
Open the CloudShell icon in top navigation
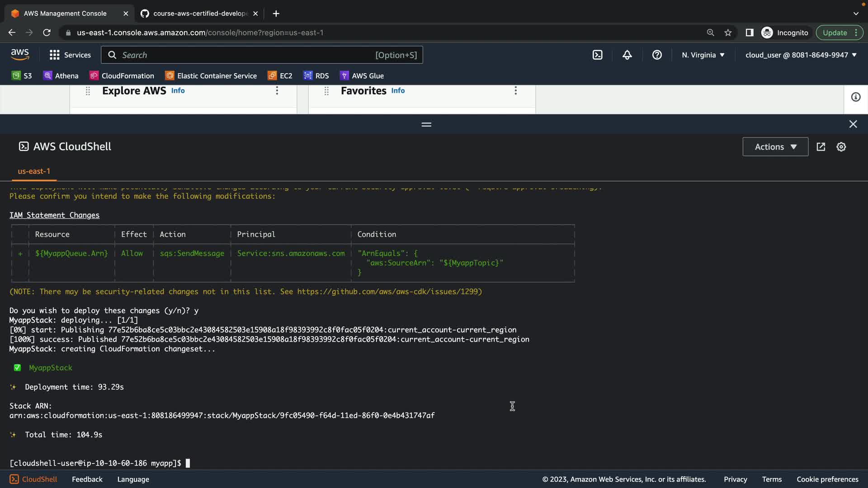pyautogui.click(x=597, y=55)
